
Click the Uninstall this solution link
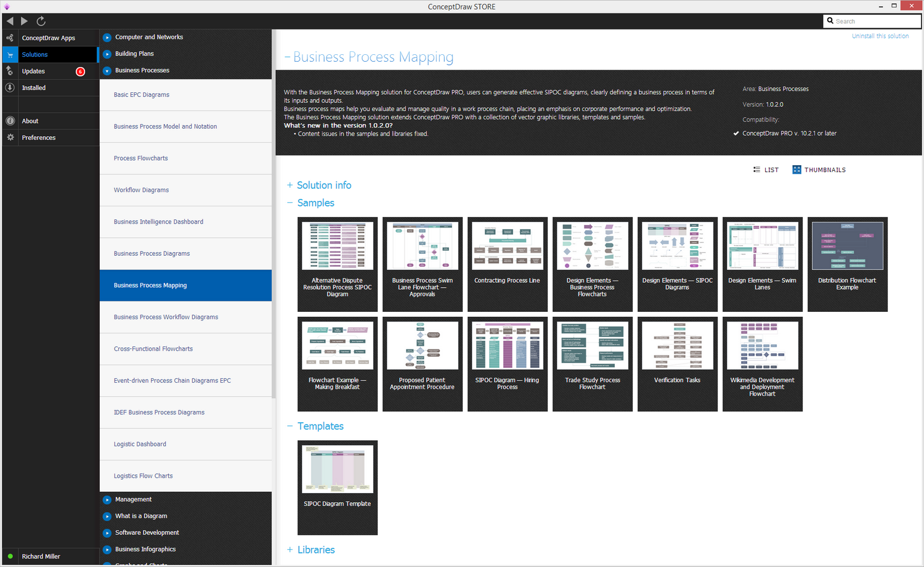pyautogui.click(x=880, y=36)
